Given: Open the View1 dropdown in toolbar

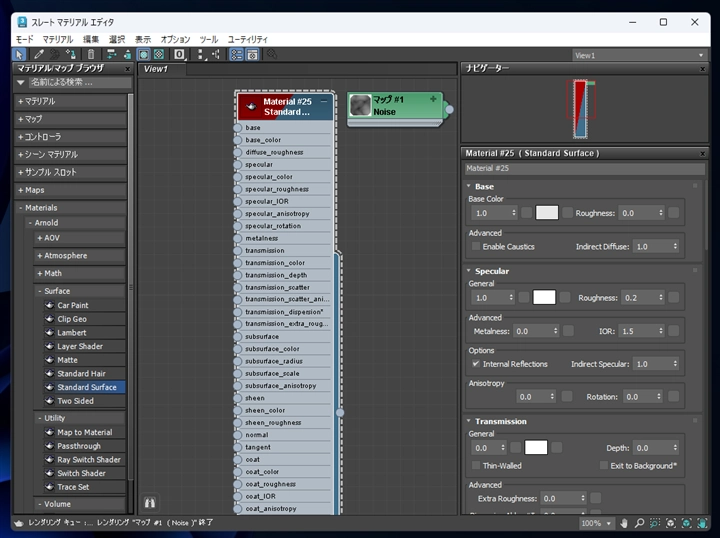Looking at the screenshot, I should 639,56.
